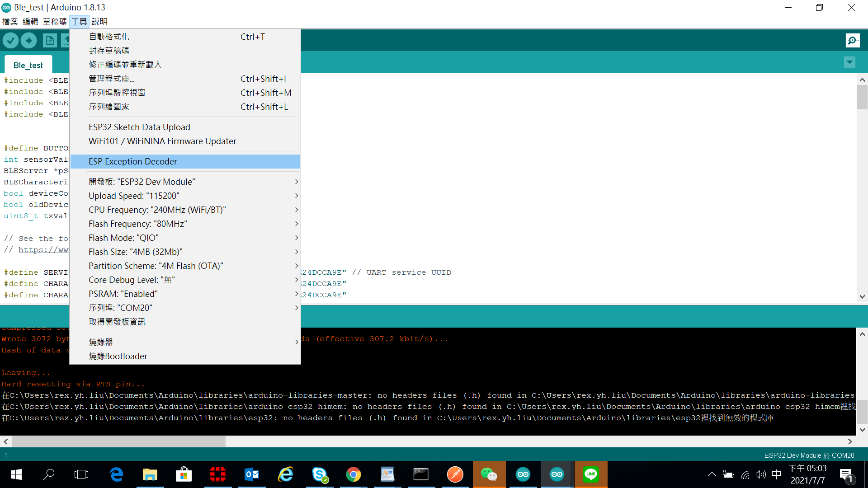This screenshot has width=868, height=488.
Task: Open the Arduino IDE icon in the taskbar
Action: point(557,474)
